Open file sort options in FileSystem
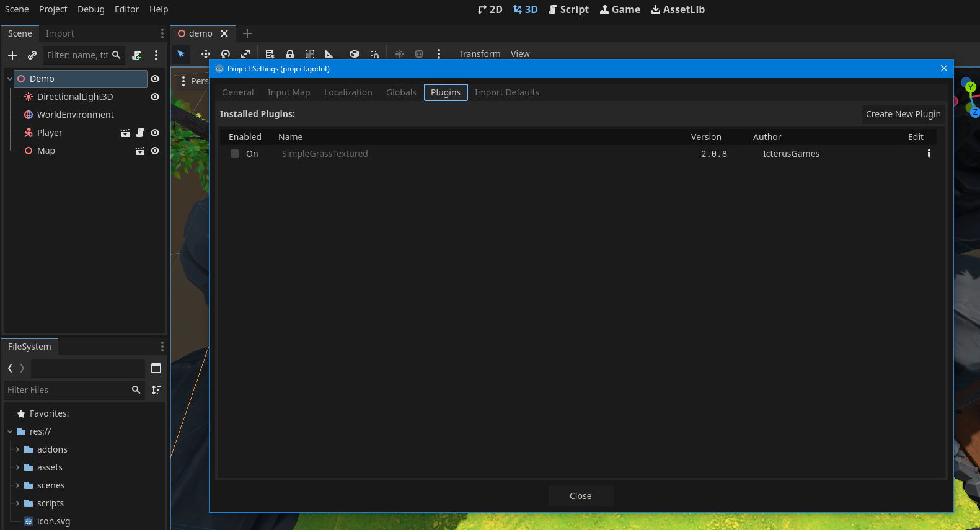The width and height of the screenshot is (980, 530). point(156,390)
